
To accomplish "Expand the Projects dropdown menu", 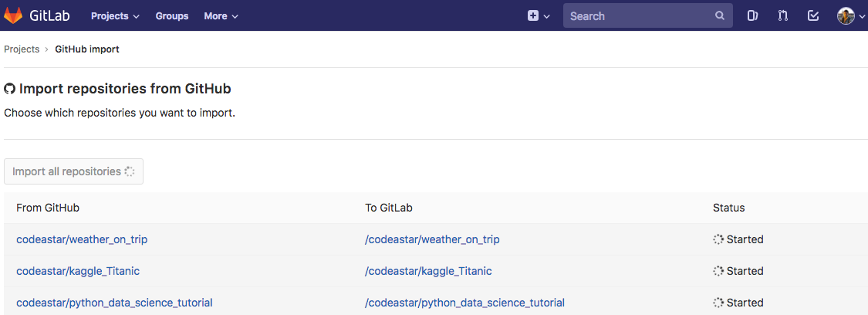I will click(x=115, y=15).
